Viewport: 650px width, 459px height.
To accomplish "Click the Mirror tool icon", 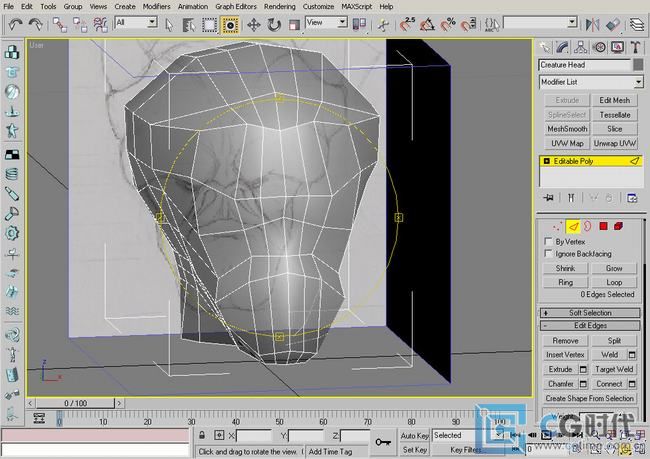I will coord(592,24).
